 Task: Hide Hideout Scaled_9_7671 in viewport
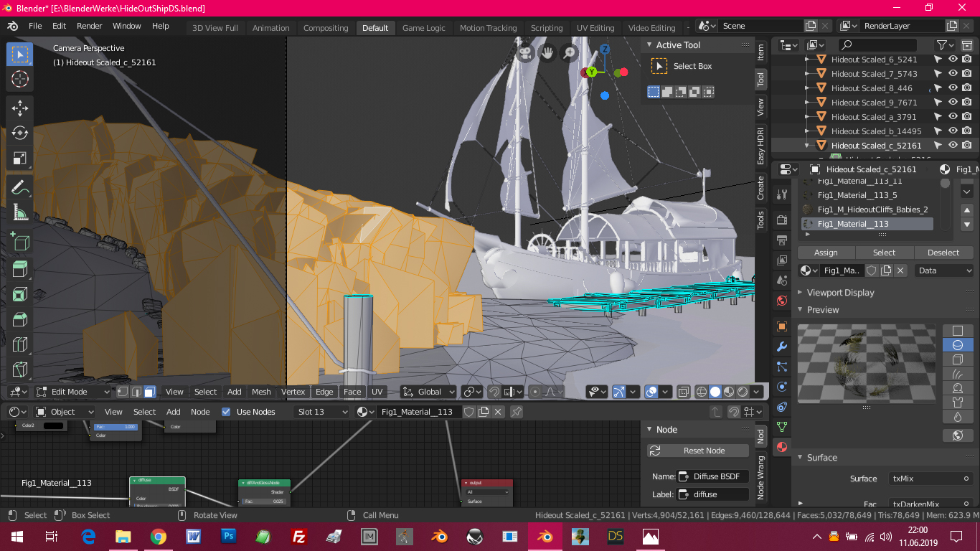tap(953, 103)
